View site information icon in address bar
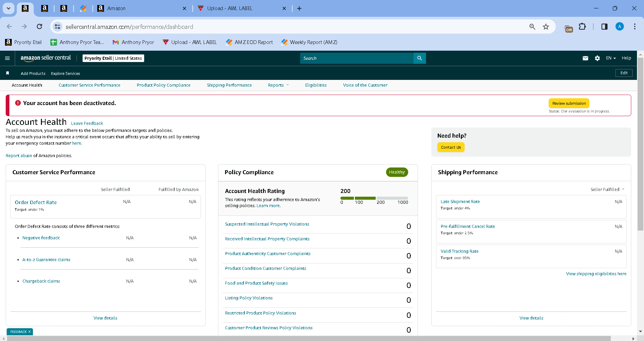Viewport: 644px width, 341px height. point(58,27)
